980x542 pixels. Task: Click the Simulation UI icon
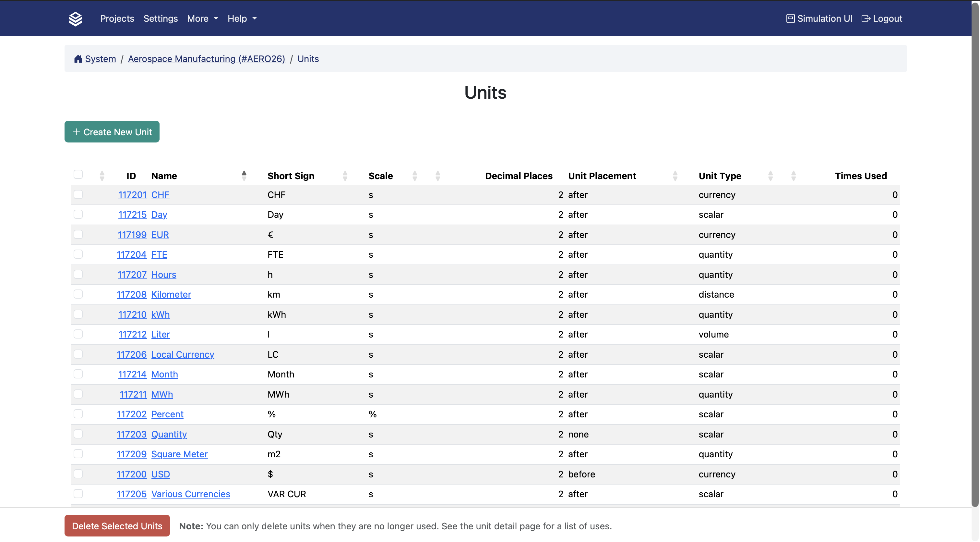[790, 18]
